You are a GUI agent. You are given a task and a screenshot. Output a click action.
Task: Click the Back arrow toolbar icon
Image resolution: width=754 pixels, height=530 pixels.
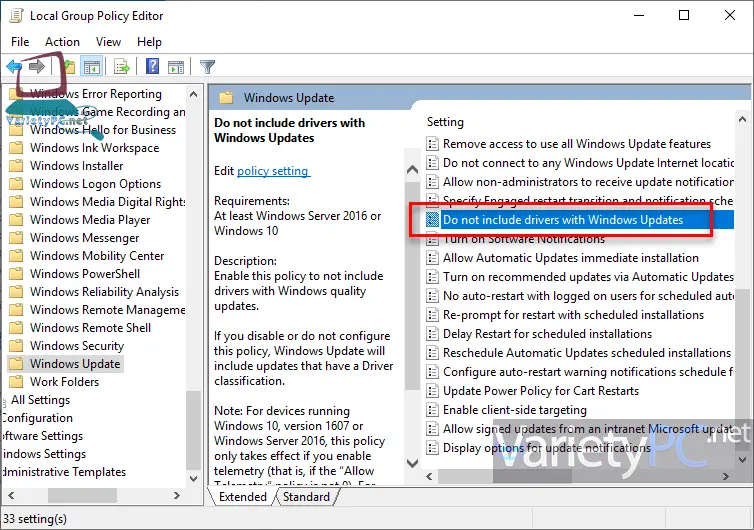tap(14, 66)
